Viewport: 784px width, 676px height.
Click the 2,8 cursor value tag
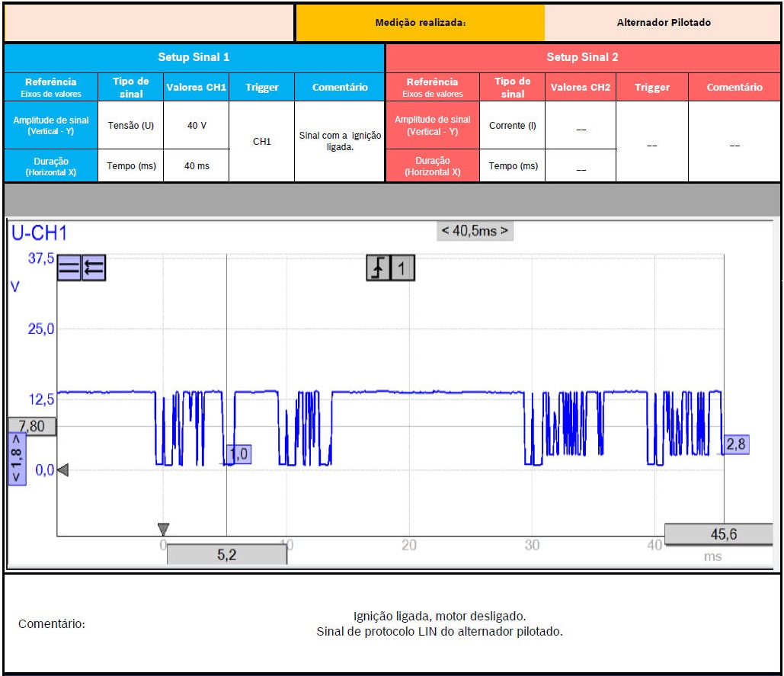coord(735,444)
